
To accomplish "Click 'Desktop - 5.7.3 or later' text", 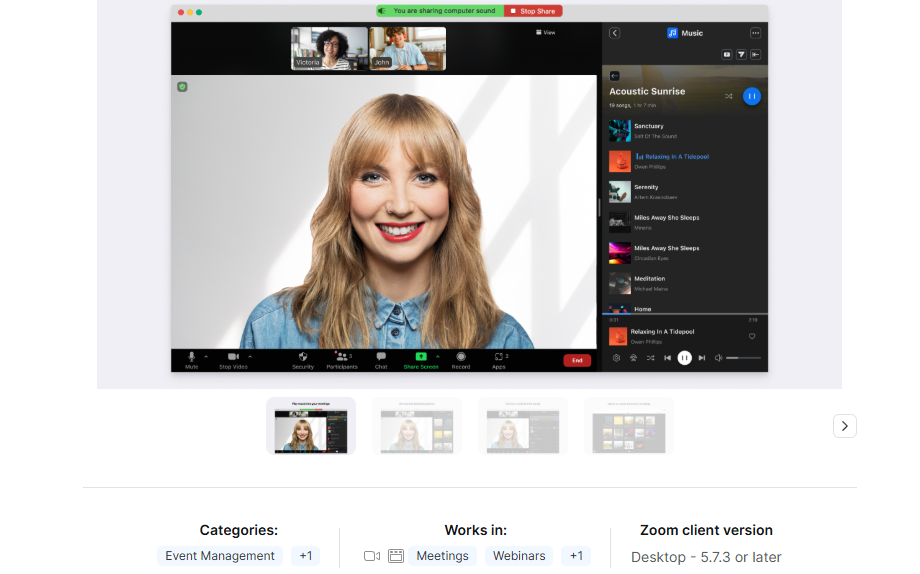I will [x=706, y=557].
